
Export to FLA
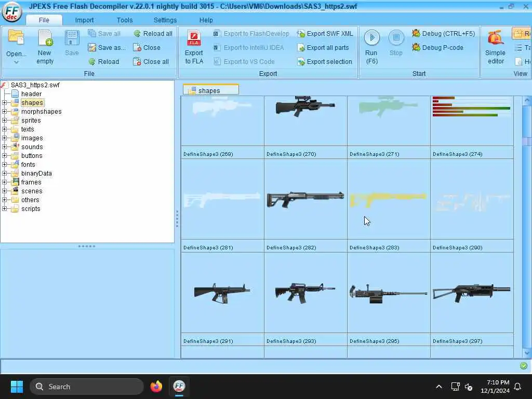[x=194, y=47]
